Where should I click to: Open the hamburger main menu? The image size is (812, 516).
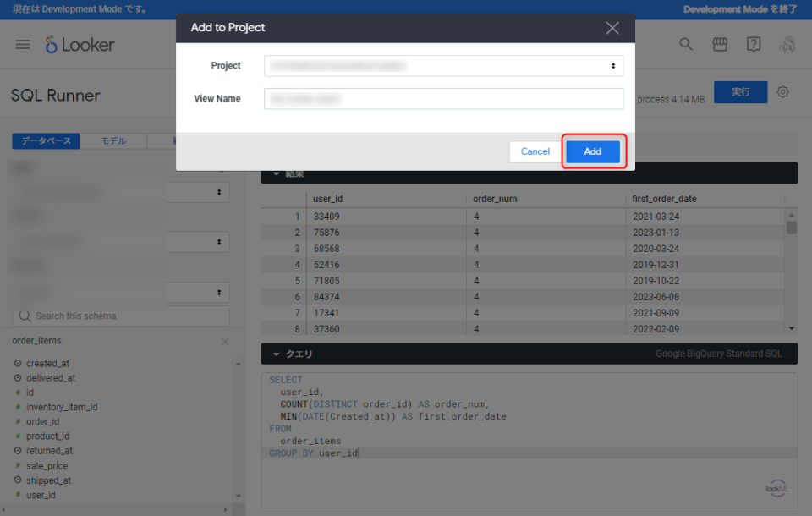23,45
